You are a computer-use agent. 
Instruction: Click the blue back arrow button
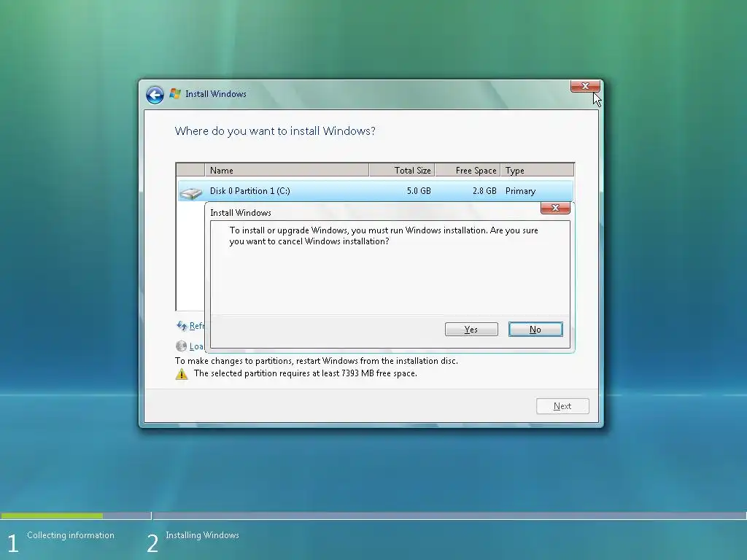point(155,95)
